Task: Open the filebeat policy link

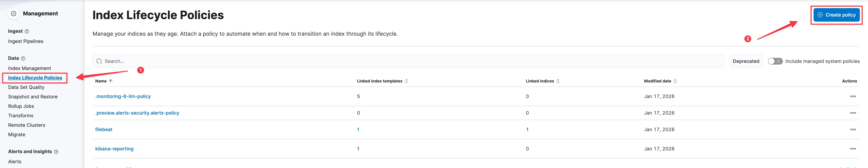Action: (104, 129)
